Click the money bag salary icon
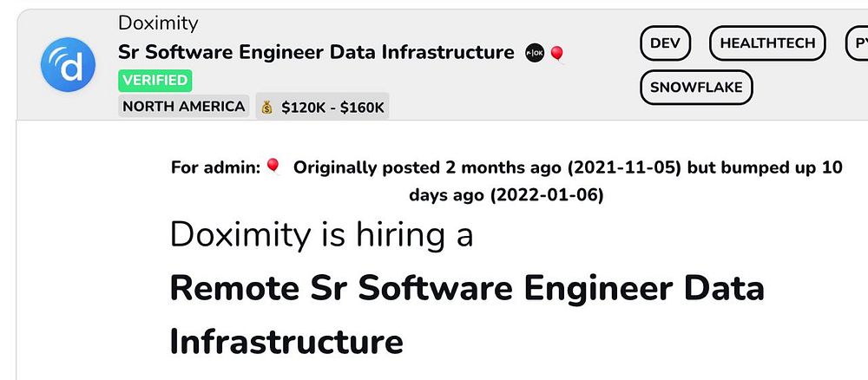Viewport: 868px width, 380px height. point(266,107)
